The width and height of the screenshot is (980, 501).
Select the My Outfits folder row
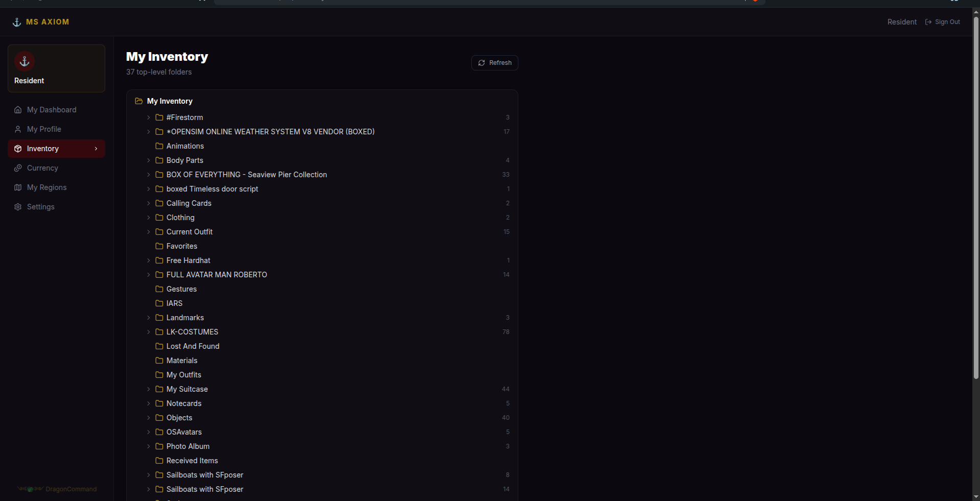322,375
